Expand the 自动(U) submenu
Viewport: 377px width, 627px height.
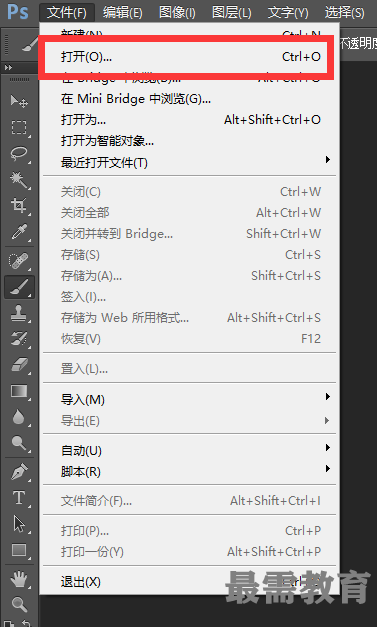189,450
